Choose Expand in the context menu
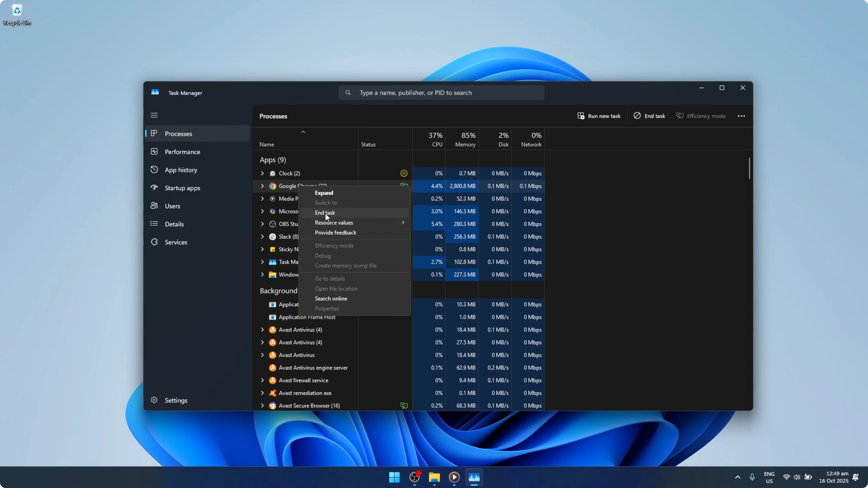Image resolution: width=868 pixels, height=488 pixels. (355, 193)
